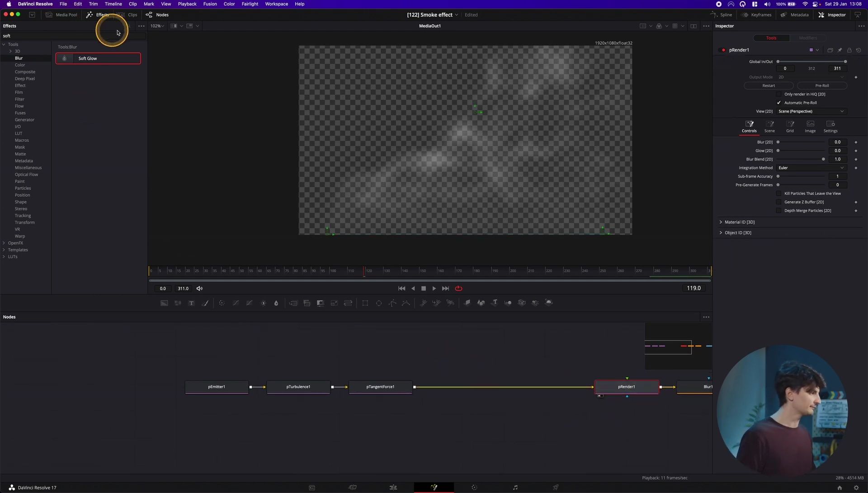Viewport: 868px width, 493px height.
Task: Toggle loop playback button
Action: coord(458,289)
